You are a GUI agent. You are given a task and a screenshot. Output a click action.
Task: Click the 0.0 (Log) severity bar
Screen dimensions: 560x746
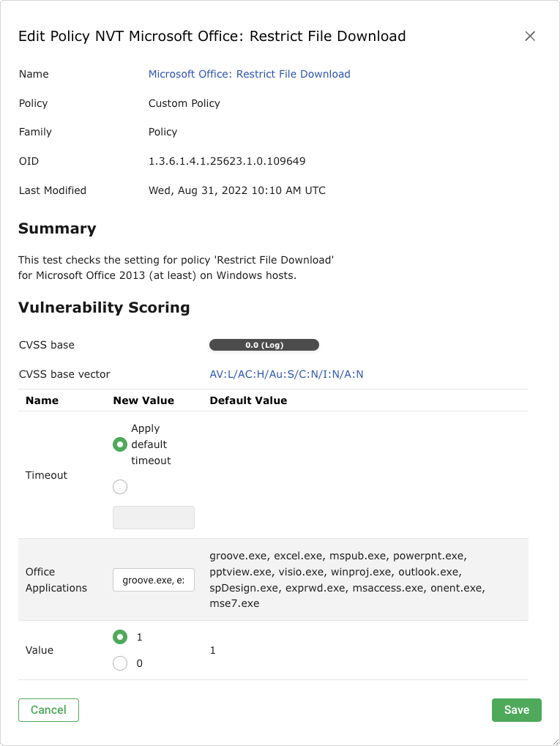(264, 345)
